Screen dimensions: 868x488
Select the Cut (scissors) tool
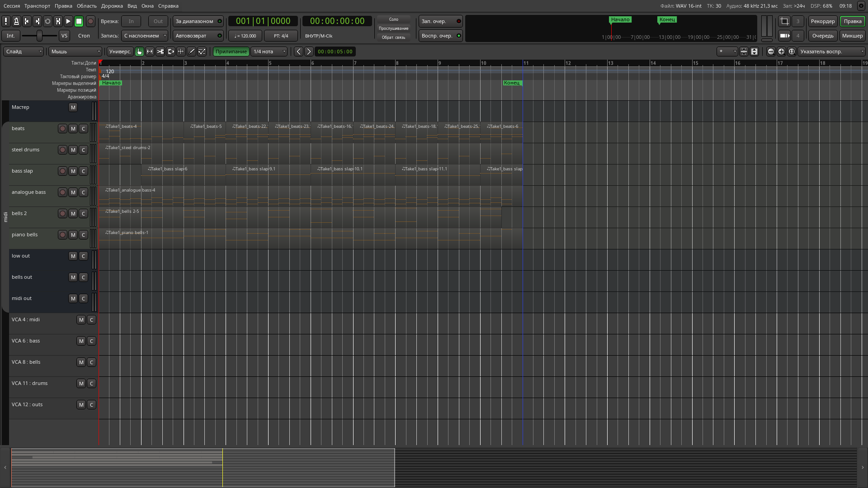click(160, 52)
